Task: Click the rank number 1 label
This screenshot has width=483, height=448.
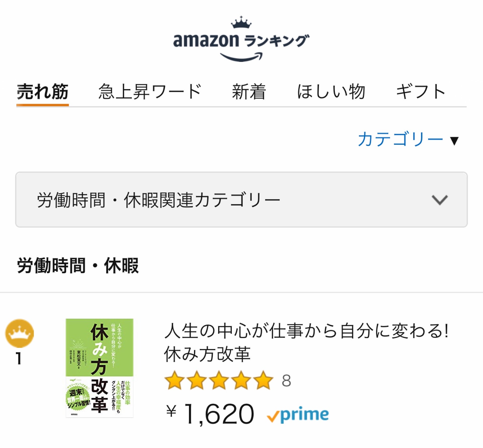Action: (19, 358)
